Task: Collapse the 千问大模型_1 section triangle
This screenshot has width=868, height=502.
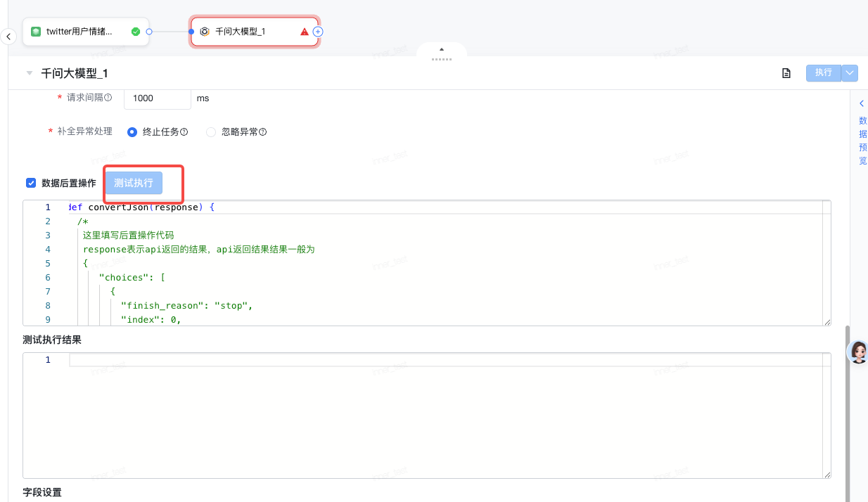Action: coord(30,73)
